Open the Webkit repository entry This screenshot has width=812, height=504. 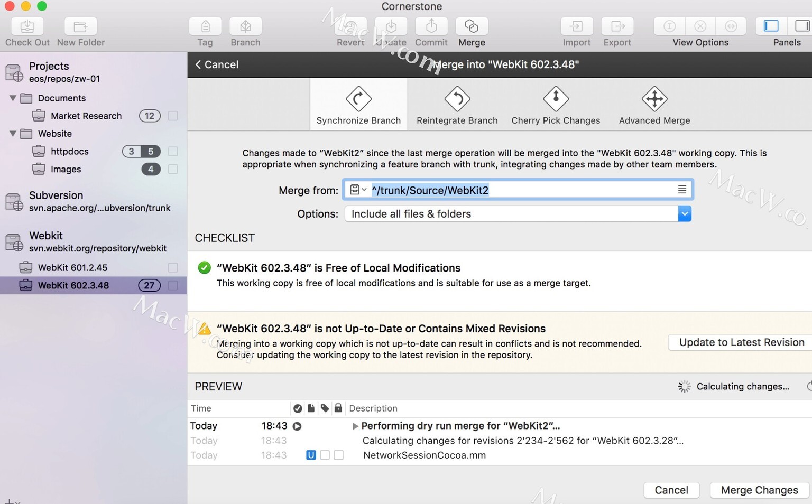[94, 241]
